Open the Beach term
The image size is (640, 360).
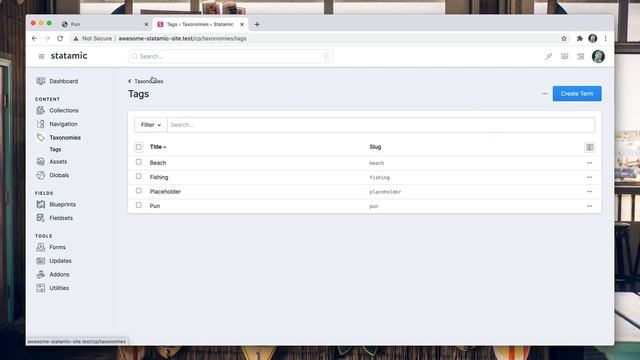pos(158,163)
